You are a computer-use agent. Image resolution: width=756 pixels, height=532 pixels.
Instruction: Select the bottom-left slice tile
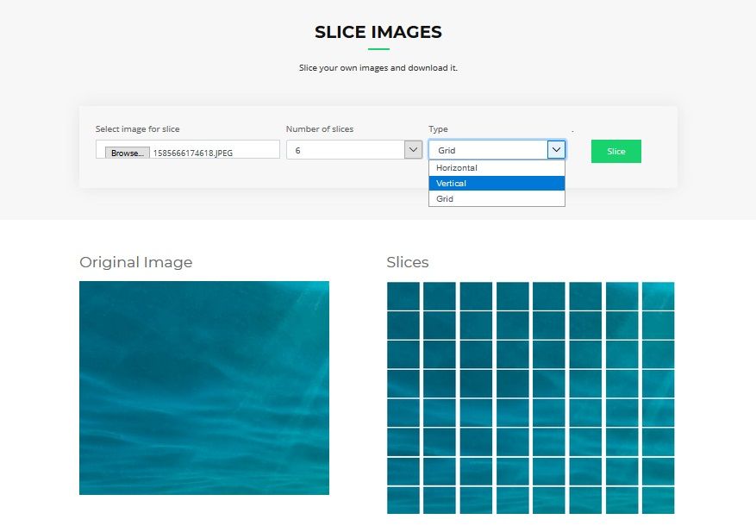click(x=403, y=500)
